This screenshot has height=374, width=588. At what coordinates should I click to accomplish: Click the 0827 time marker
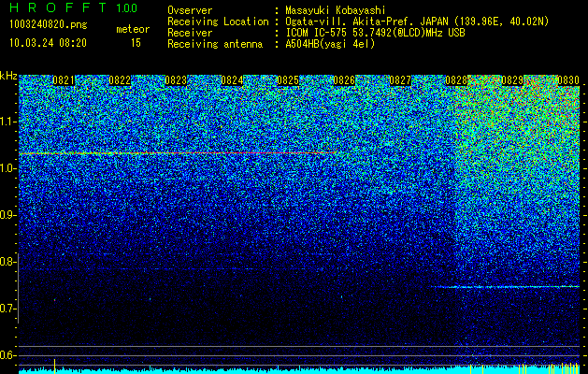click(400, 80)
